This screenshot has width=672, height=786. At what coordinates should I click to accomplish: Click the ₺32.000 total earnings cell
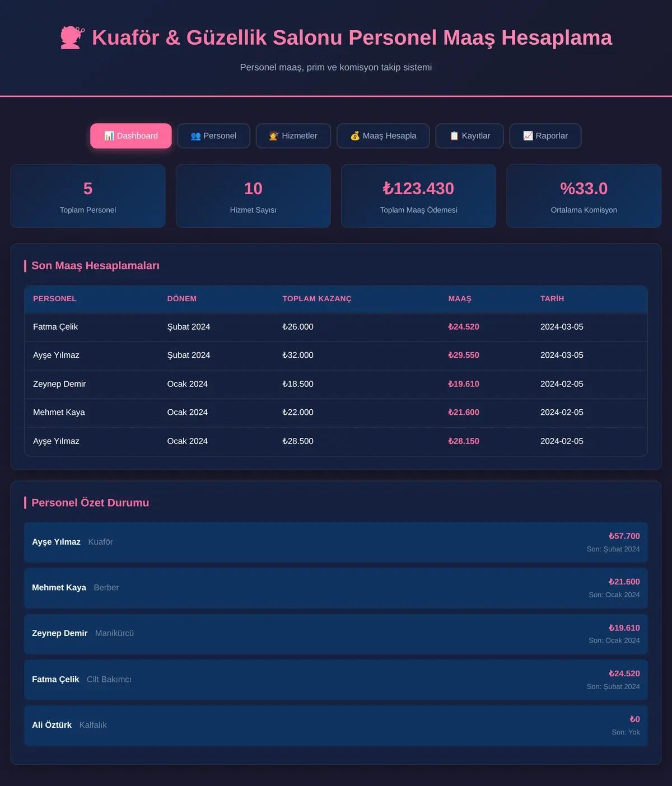click(298, 355)
